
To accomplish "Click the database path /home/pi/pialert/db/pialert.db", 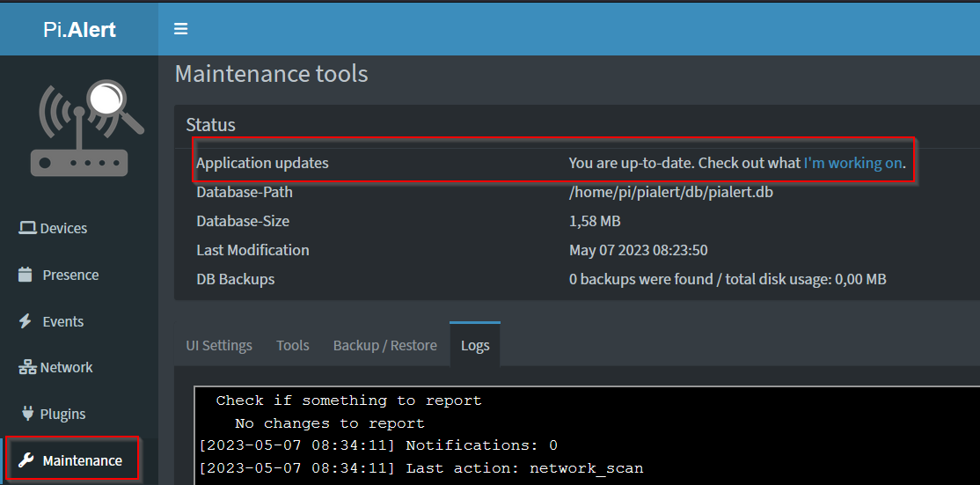I will pos(671,192).
